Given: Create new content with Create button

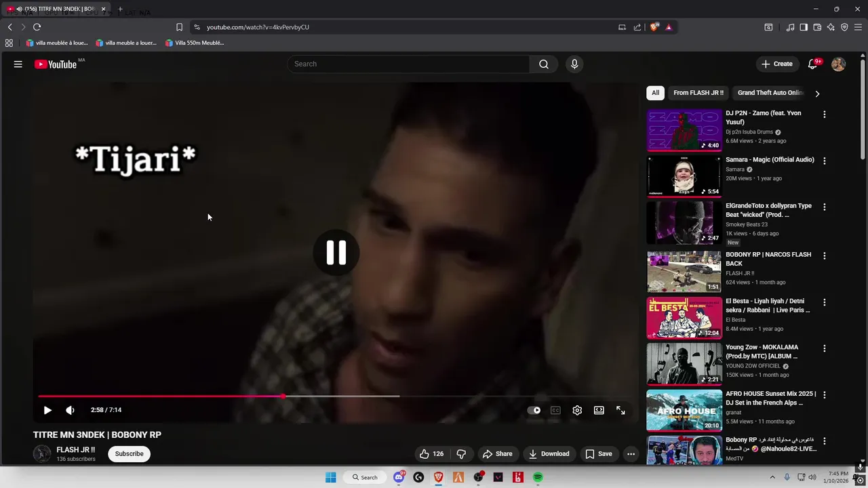Looking at the screenshot, I should coord(777,64).
